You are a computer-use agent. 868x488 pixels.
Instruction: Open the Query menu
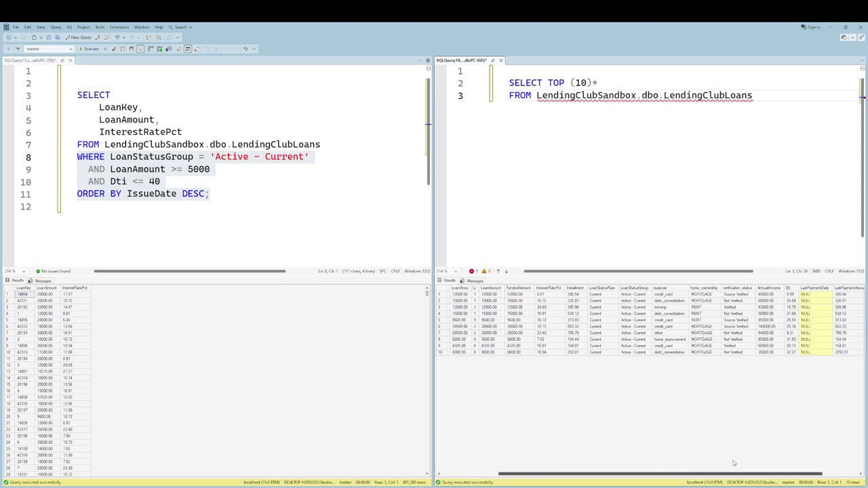point(56,27)
